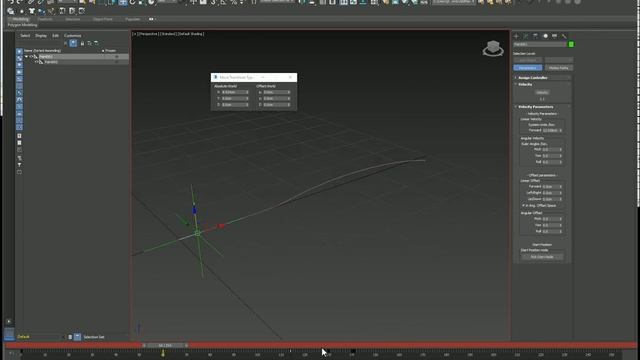Toggle the Percent Snap icon
This screenshot has height=360, width=640.
(x=233, y=2)
